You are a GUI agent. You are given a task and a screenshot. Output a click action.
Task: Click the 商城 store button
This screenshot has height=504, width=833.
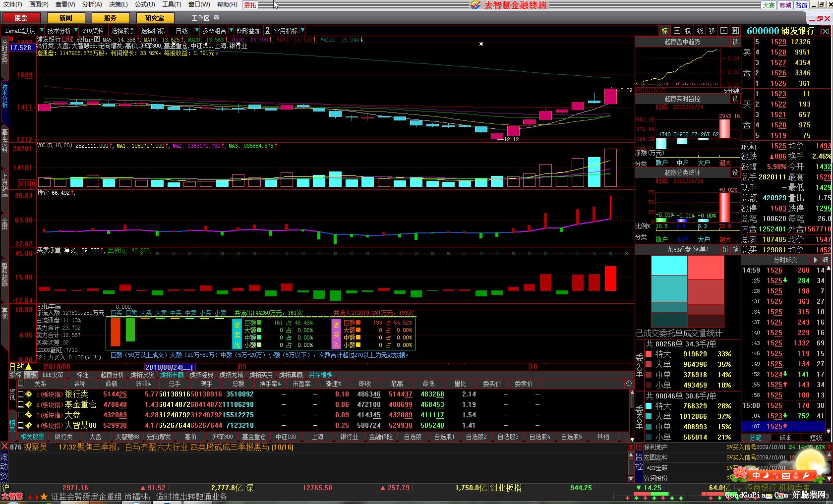(x=785, y=5)
